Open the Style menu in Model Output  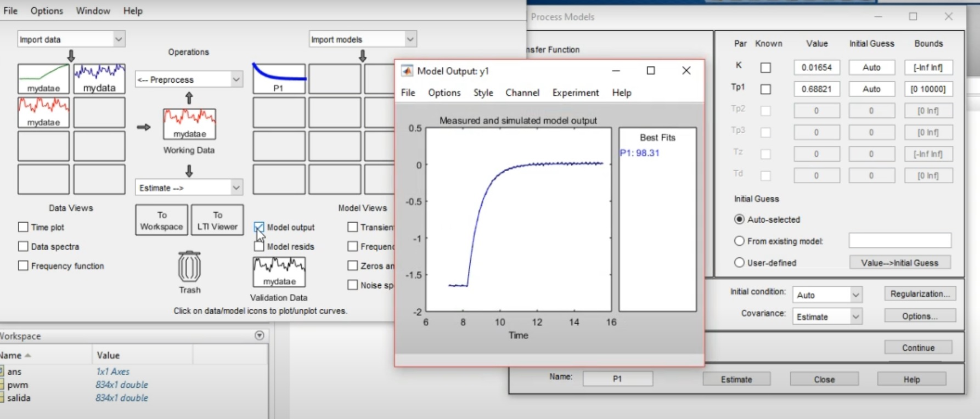pyautogui.click(x=483, y=93)
